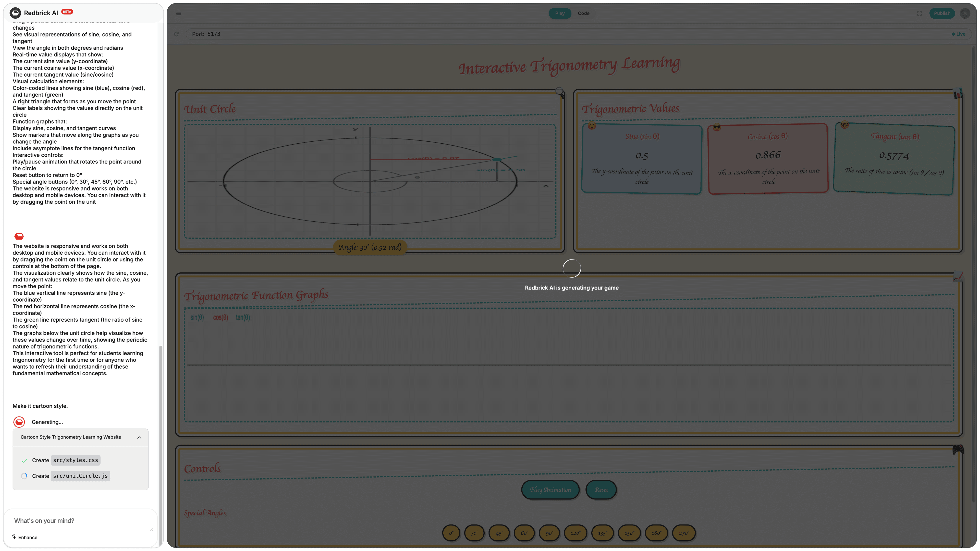The height and width of the screenshot is (551, 980).
Task: Switch to the Play tab
Action: click(x=560, y=13)
